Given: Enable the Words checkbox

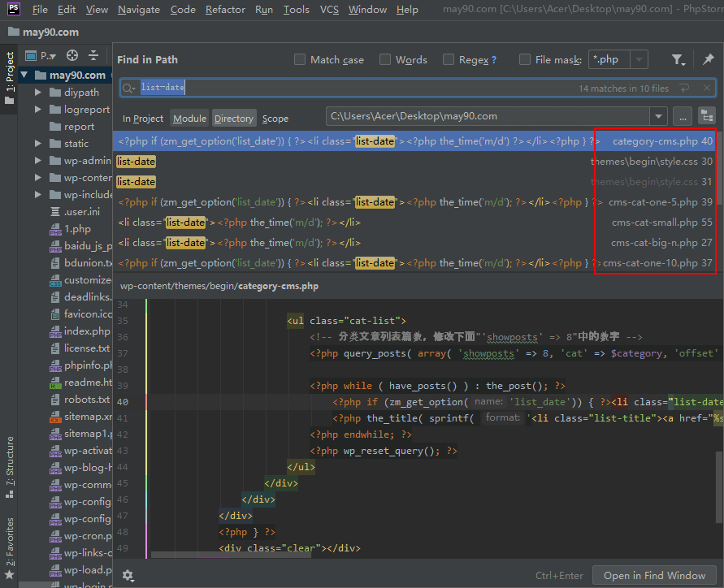Looking at the screenshot, I should click(x=385, y=59).
